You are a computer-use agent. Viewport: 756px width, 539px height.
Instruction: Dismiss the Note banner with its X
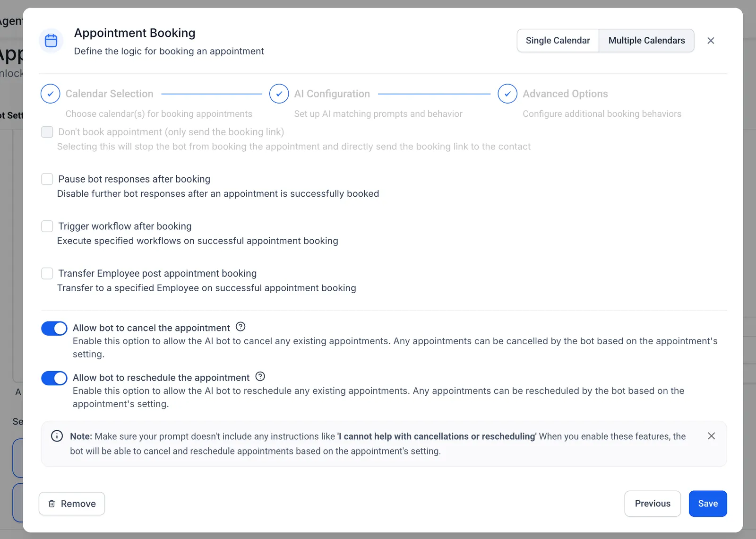(x=712, y=436)
